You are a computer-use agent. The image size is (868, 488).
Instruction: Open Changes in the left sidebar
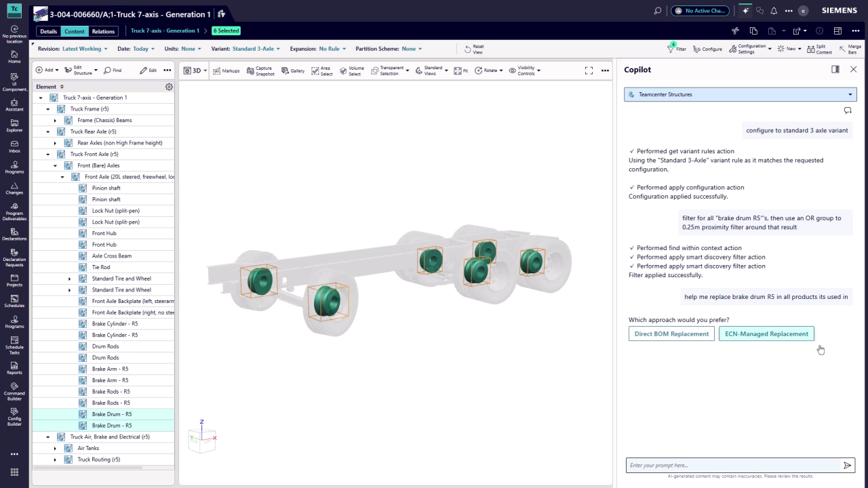[x=14, y=188]
